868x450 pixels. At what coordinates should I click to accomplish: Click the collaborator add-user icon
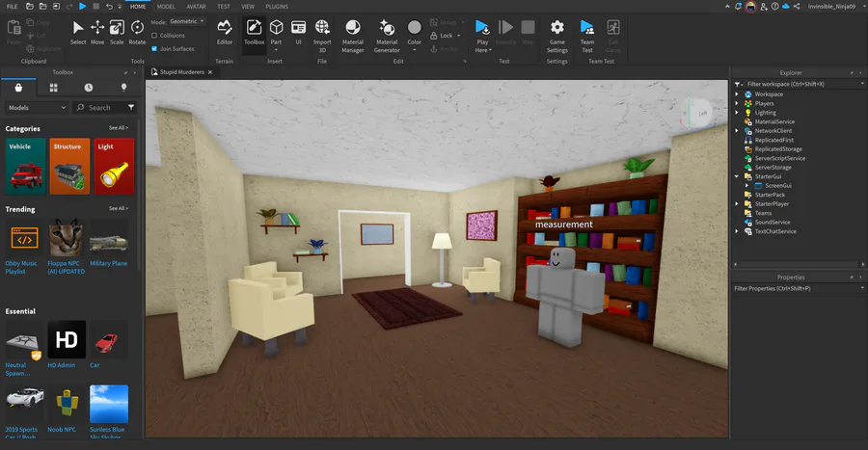(x=764, y=6)
